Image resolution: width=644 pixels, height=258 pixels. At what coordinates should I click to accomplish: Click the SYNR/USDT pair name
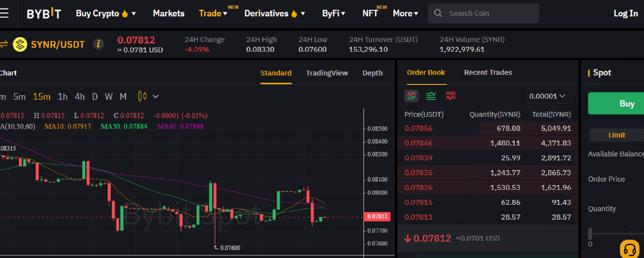point(58,44)
